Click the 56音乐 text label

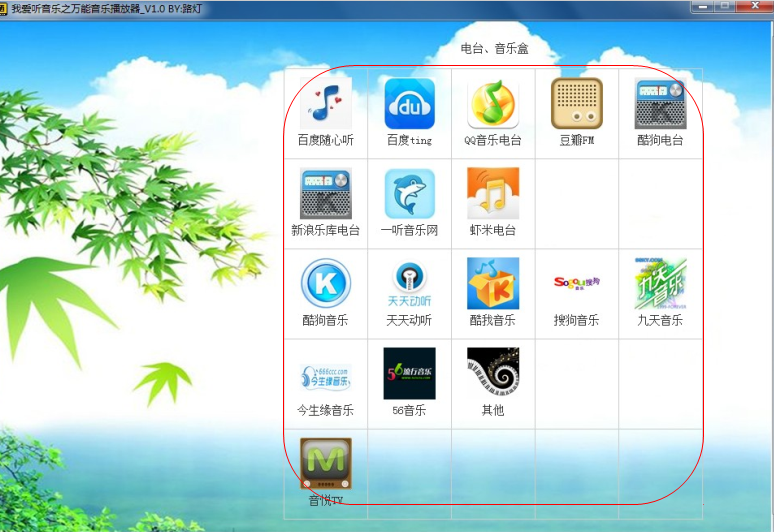point(409,410)
